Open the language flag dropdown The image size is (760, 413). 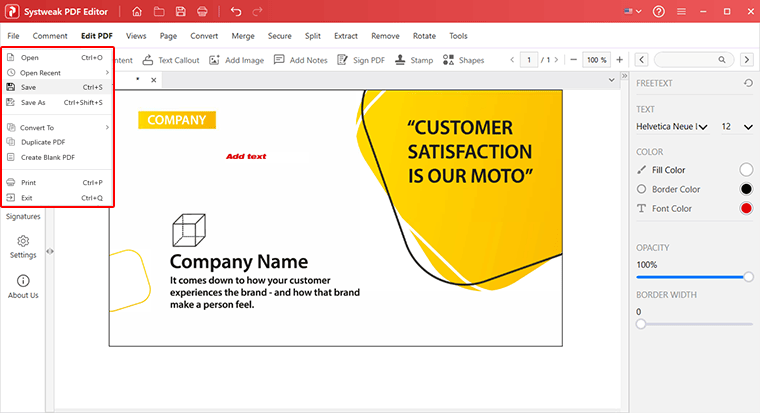point(633,11)
